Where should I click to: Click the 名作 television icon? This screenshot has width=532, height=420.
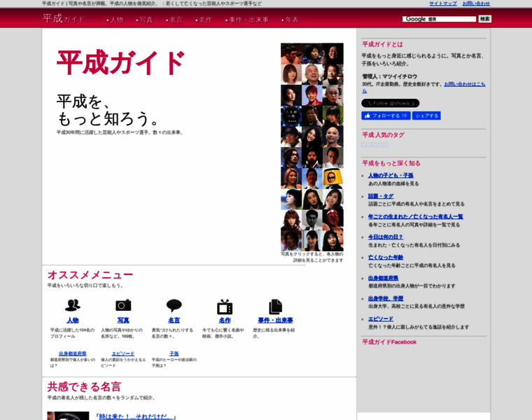[x=225, y=306]
